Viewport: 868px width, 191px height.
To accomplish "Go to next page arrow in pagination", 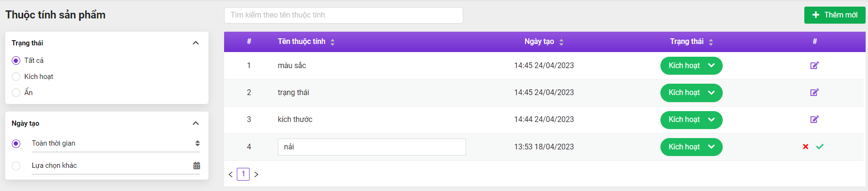I will pos(256,174).
